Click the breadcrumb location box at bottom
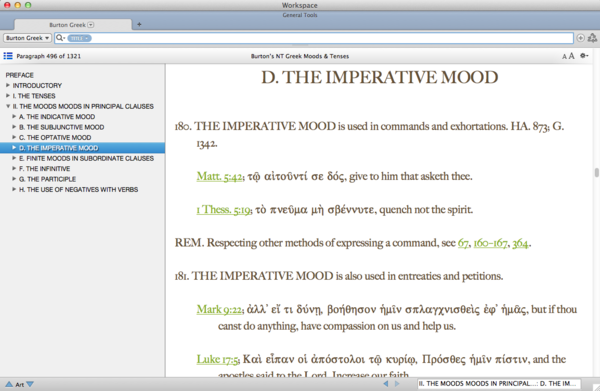The image size is (600, 391). click(499, 383)
